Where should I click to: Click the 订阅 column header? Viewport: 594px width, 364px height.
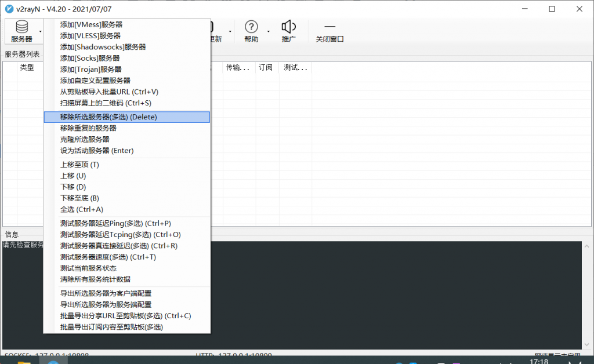tap(265, 68)
